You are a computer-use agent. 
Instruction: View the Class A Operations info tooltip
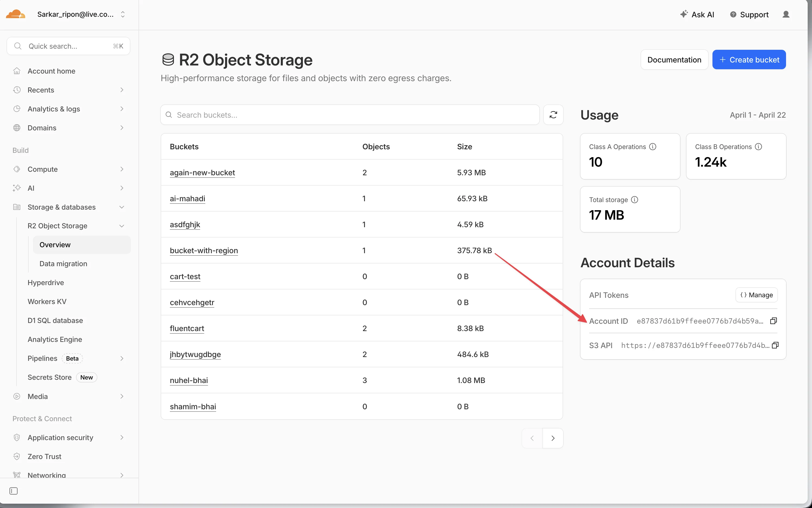(652, 147)
